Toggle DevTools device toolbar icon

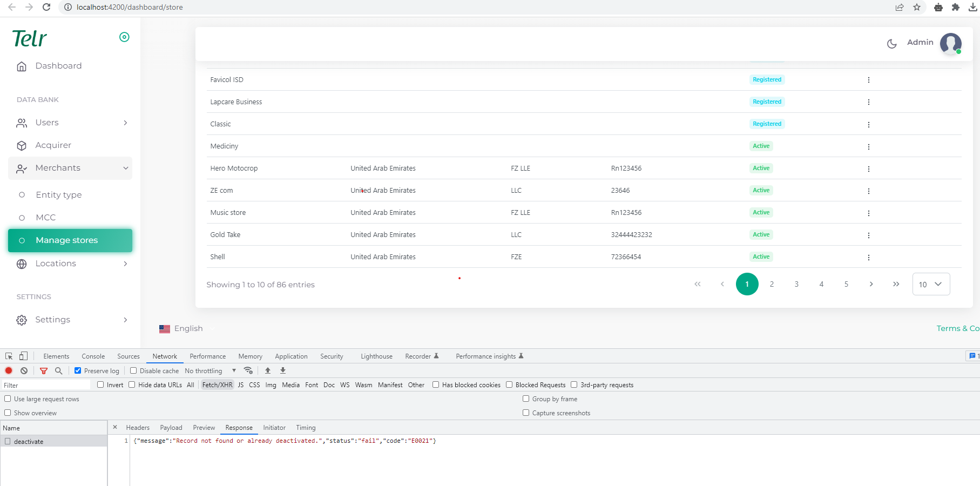[x=23, y=356]
